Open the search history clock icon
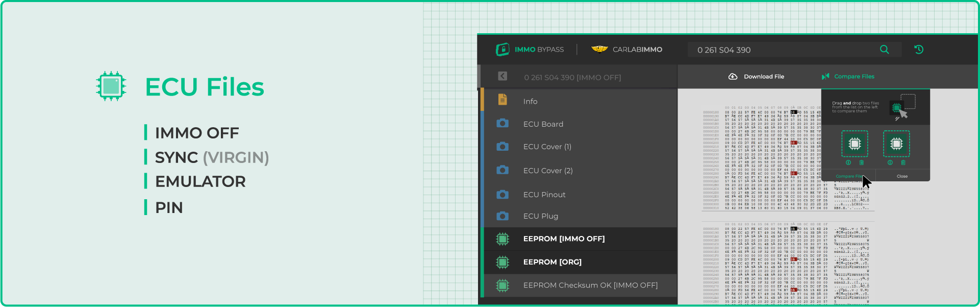Screen dimensions: 980x307 918,50
